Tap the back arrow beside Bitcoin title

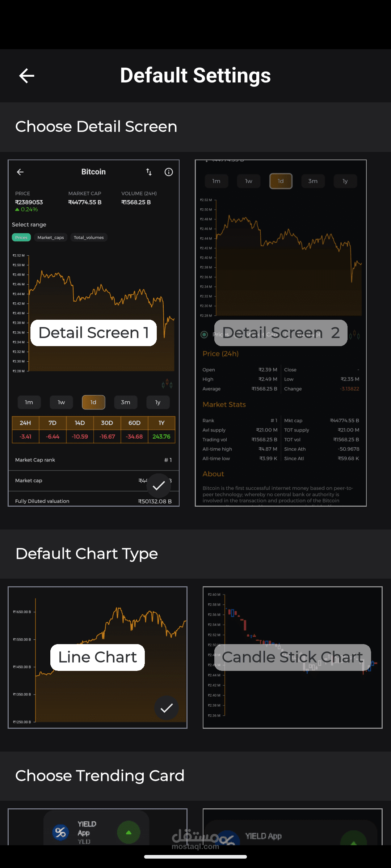pos(20,172)
